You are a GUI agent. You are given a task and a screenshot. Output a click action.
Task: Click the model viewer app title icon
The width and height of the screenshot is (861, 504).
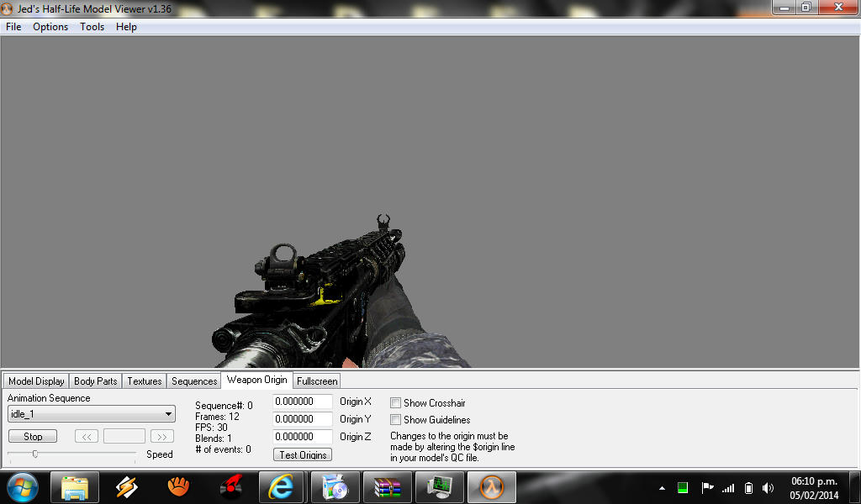pyautogui.click(x=7, y=8)
